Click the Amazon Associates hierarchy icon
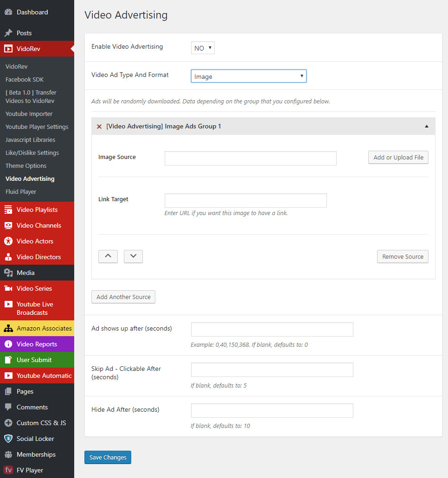The height and width of the screenshot is (478, 448). click(x=8, y=329)
